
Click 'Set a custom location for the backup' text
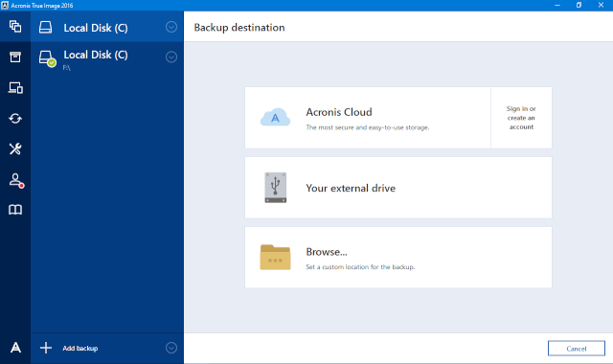[360, 267]
